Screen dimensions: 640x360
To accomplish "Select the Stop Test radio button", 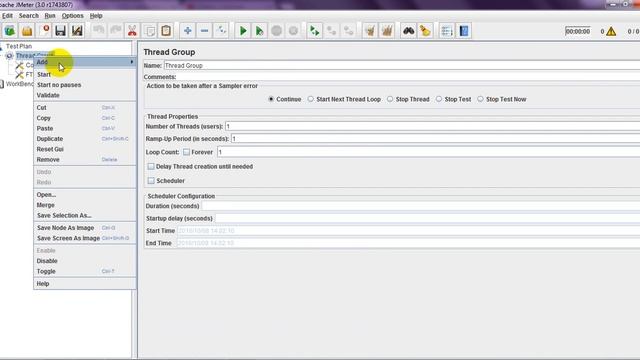I will pyautogui.click(x=439, y=99).
